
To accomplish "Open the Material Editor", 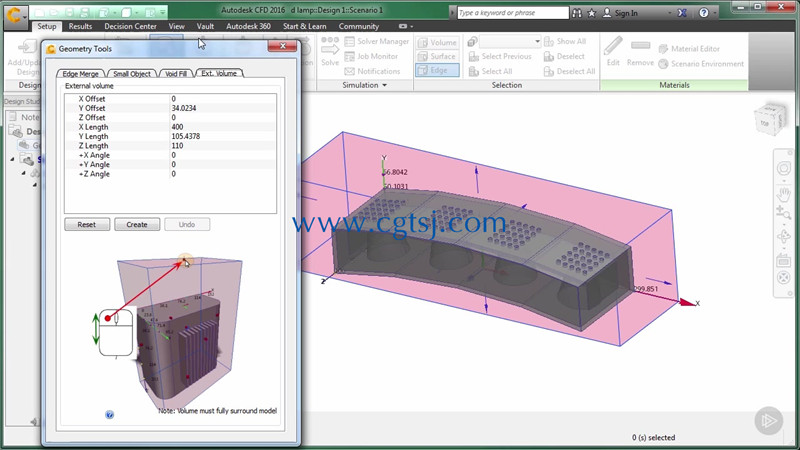I will click(x=689, y=48).
